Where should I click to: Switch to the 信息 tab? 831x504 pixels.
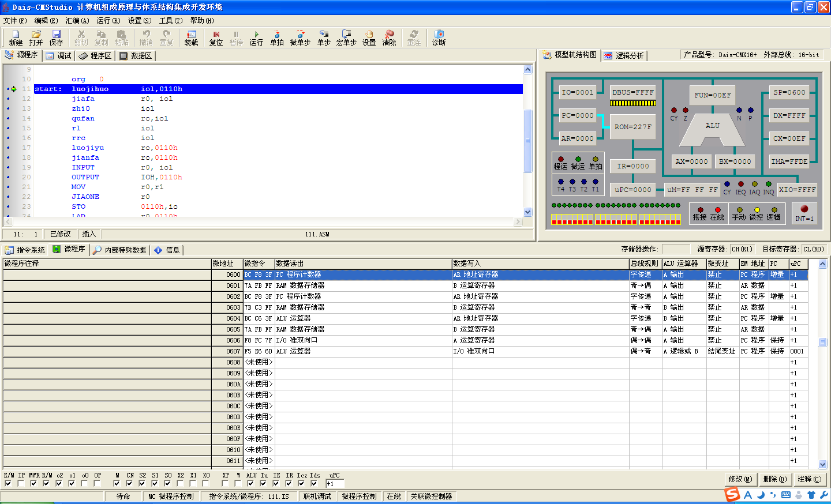(167, 250)
